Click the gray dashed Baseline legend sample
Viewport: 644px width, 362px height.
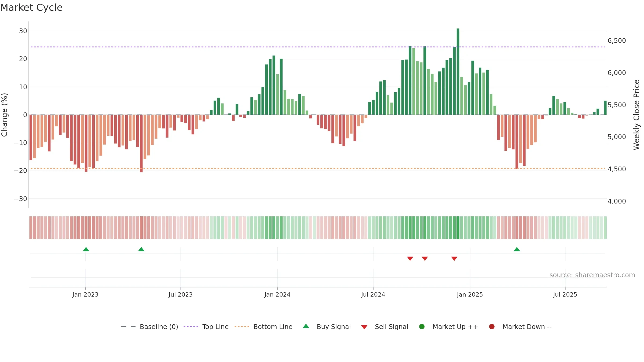point(128,327)
